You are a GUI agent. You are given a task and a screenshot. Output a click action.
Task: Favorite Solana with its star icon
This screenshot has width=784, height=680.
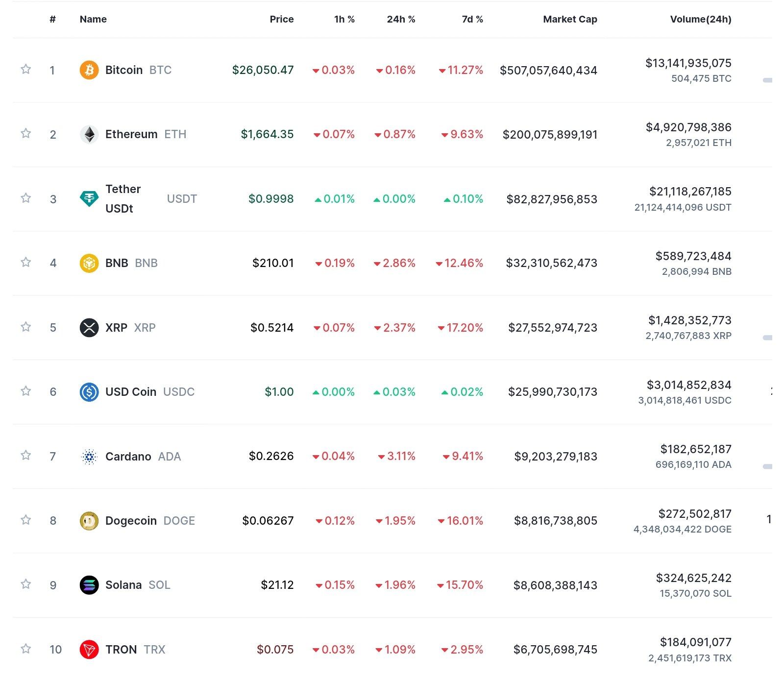tap(26, 584)
